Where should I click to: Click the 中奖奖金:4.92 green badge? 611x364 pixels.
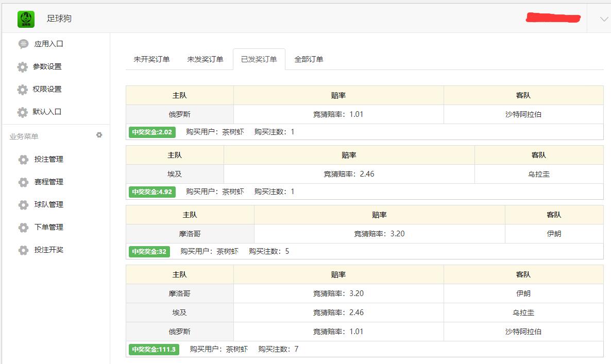point(152,192)
